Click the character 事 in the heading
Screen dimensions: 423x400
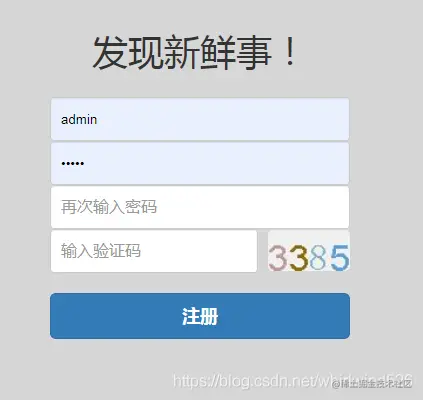(253, 53)
